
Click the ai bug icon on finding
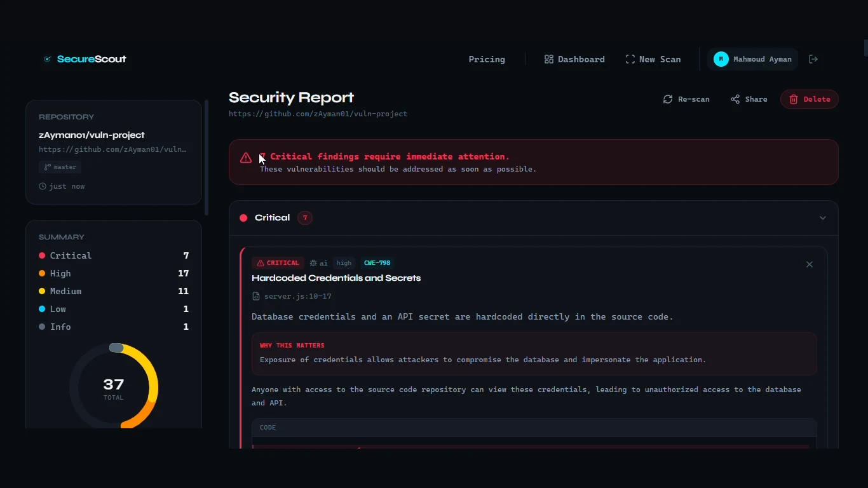coord(313,263)
